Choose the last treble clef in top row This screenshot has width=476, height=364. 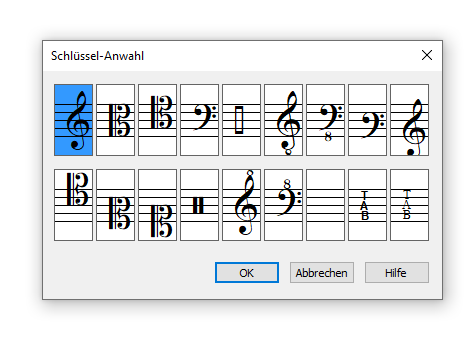[409, 120]
